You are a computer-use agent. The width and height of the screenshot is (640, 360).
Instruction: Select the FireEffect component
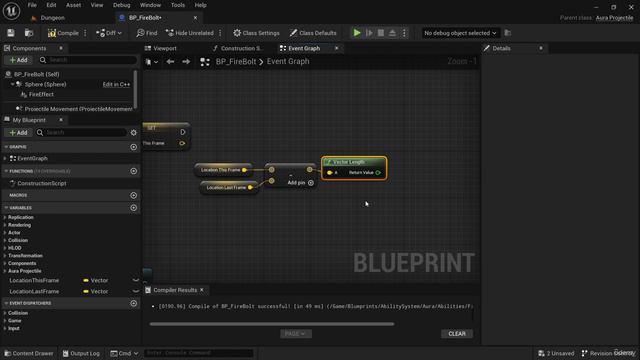(x=41, y=94)
